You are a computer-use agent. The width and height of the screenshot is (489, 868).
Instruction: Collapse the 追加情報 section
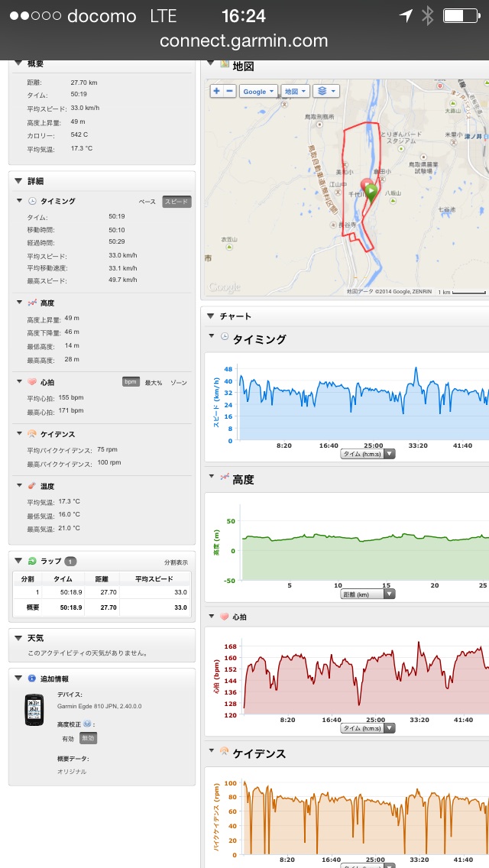click(x=18, y=679)
